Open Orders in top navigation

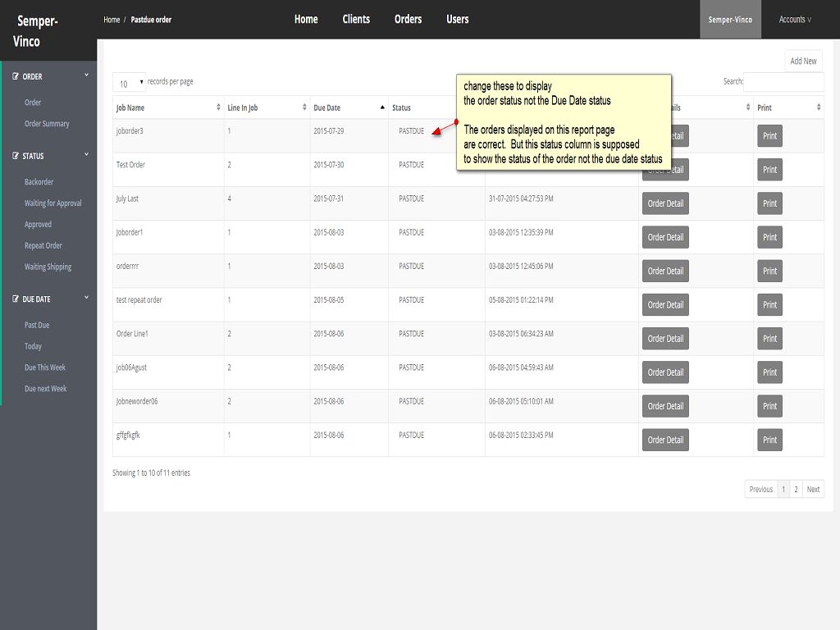(x=409, y=20)
